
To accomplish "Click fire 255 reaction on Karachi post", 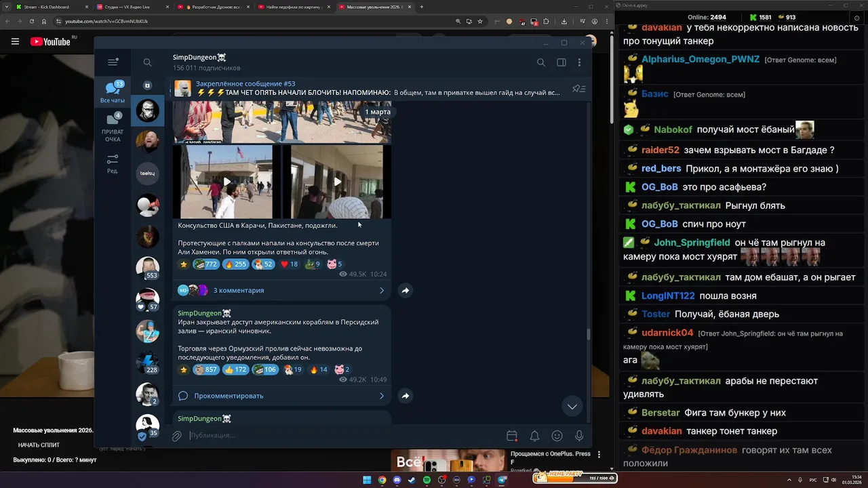I will (235, 264).
